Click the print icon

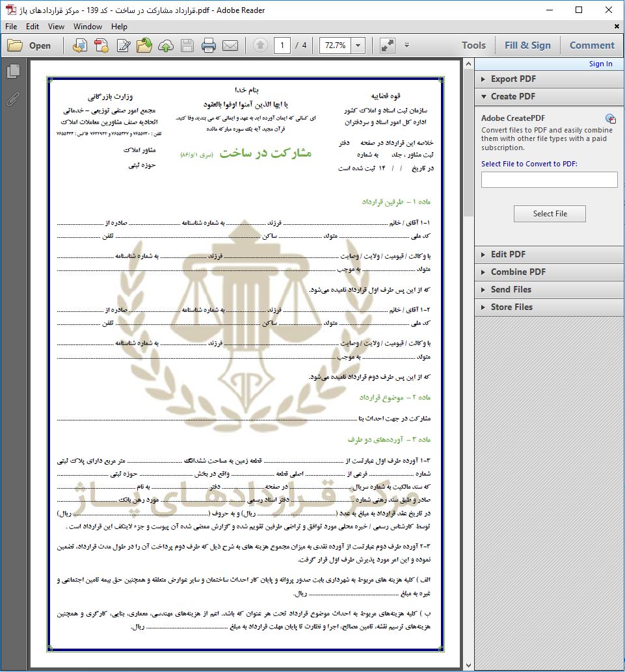pos(208,45)
